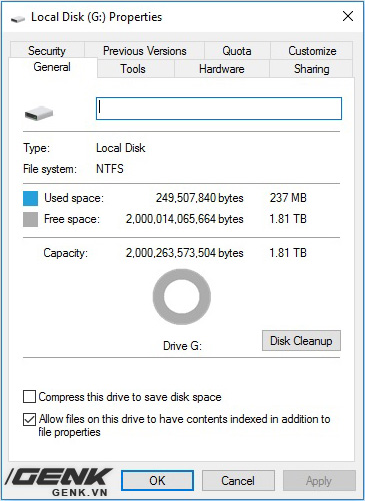
Task: Click the large drive icon beside the name field
Action: (x=39, y=114)
